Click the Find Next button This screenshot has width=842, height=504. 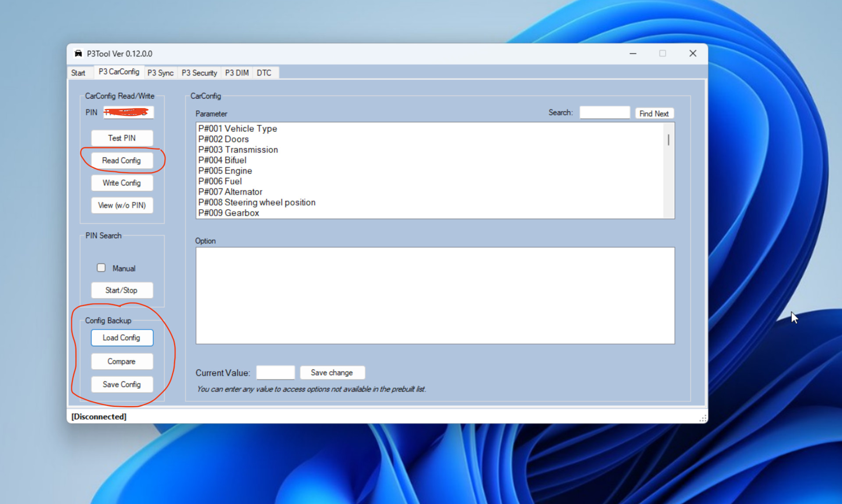(653, 114)
